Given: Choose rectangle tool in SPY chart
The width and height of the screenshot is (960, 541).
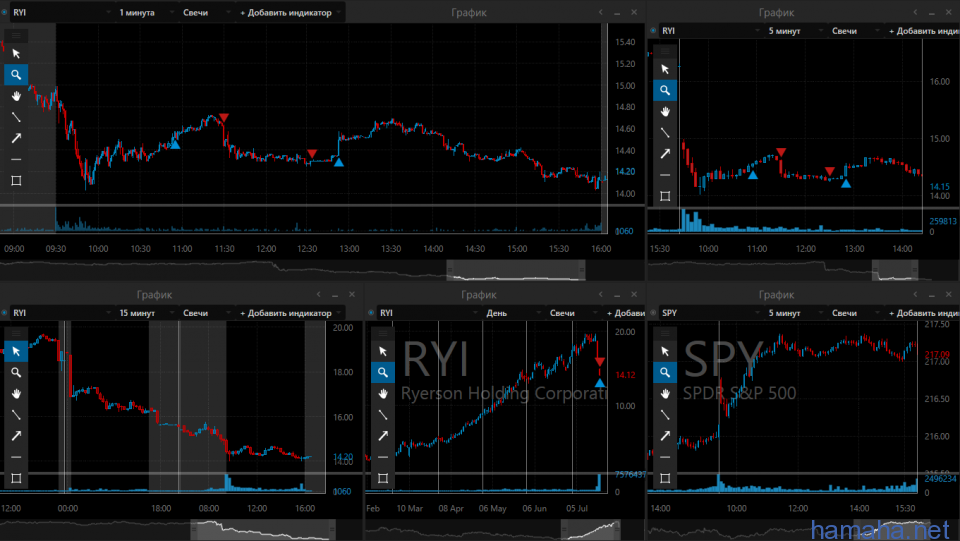Looking at the screenshot, I should [665, 478].
